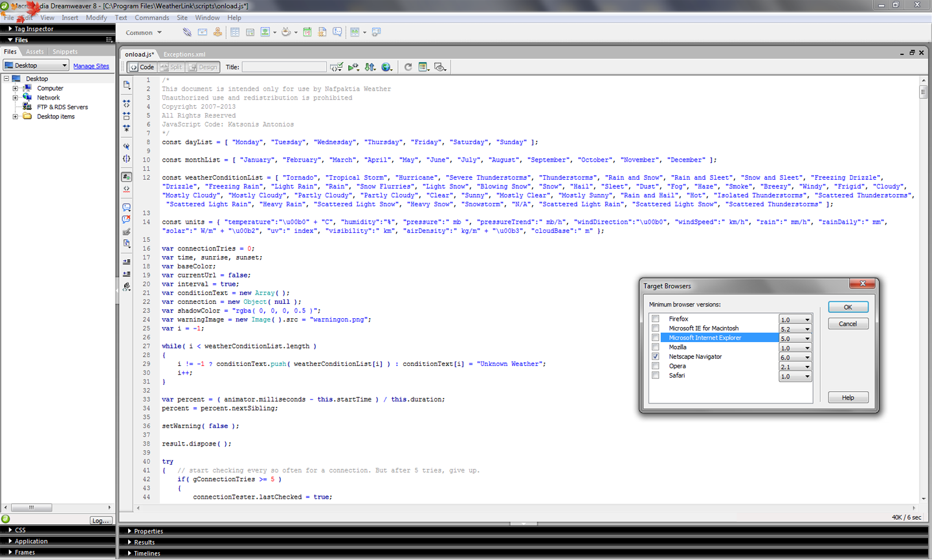Click the Indent Code icon
The width and height of the screenshot is (932, 560).
126,262
